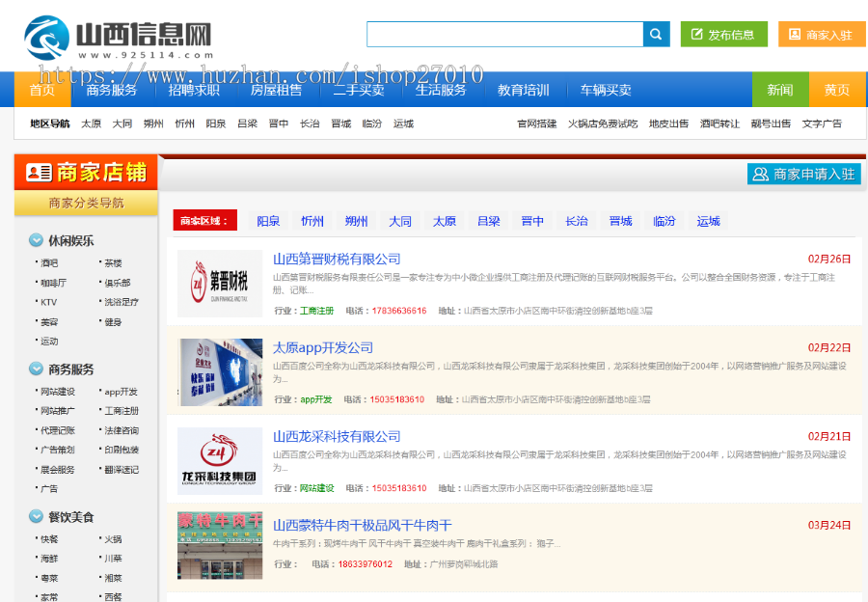
Task: Click the 第晋财税 logo thumbnail
Action: click(x=220, y=284)
